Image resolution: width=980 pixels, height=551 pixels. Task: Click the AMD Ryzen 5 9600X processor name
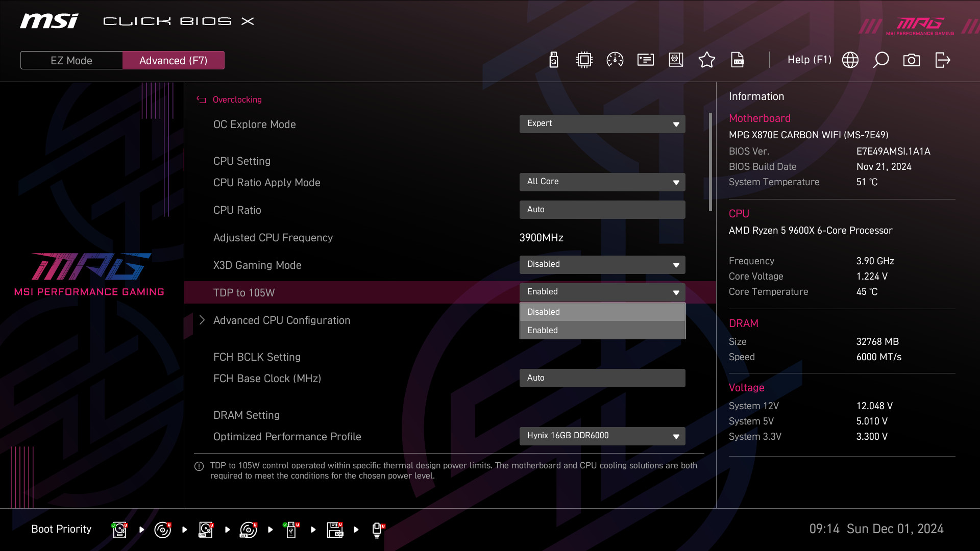point(811,231)
